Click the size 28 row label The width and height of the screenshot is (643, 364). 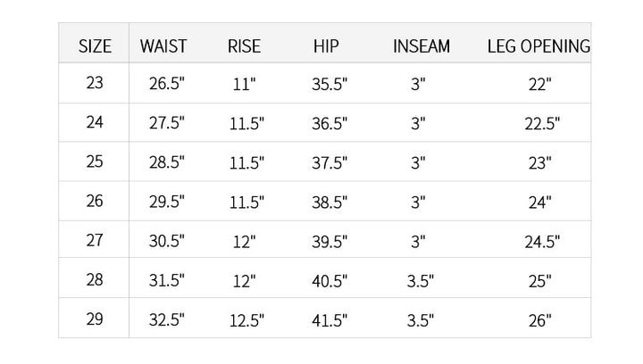click(95, 280)
